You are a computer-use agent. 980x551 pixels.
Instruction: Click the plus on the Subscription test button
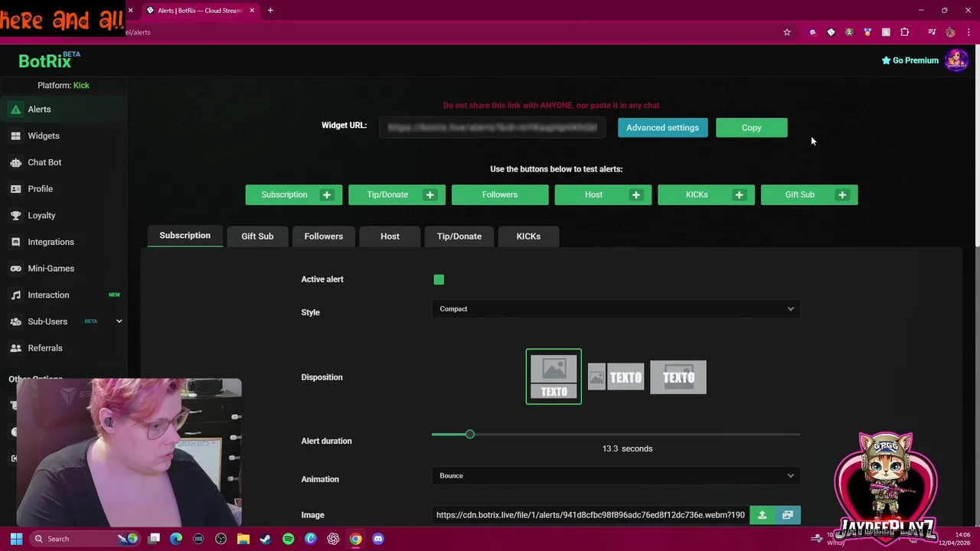(327, 195)
